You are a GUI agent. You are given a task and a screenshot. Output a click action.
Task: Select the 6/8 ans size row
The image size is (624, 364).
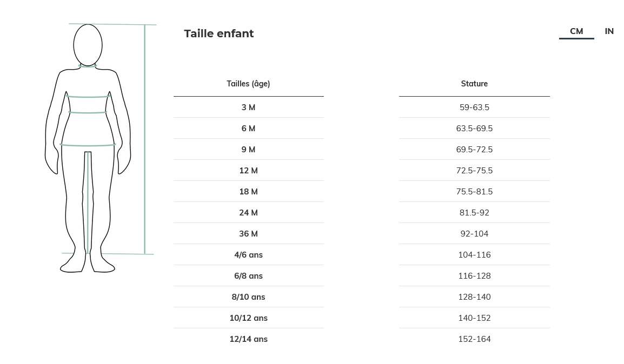pyautogui.click(x=248, y=276)
